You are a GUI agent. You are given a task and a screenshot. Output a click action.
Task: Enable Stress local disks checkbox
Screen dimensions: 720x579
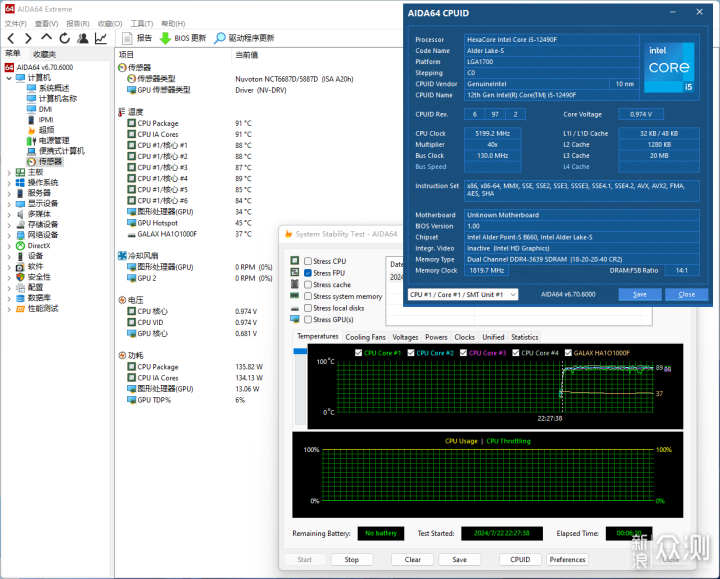(x=308, y=308)
